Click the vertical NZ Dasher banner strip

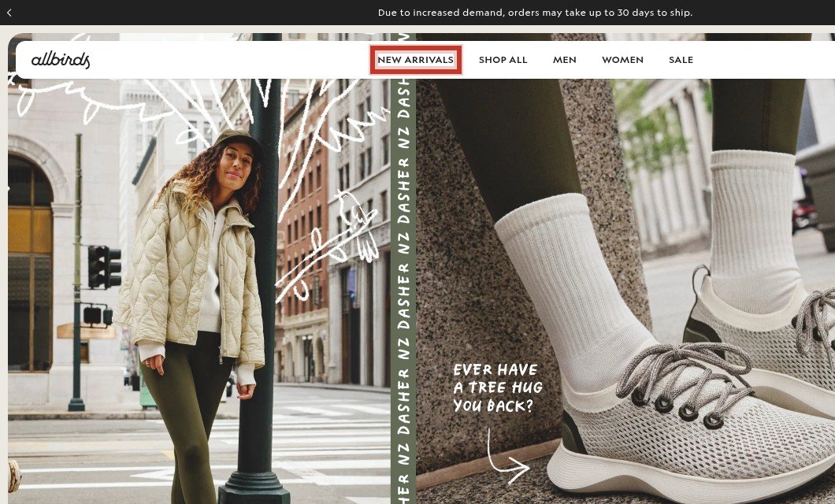pos(403,269)
